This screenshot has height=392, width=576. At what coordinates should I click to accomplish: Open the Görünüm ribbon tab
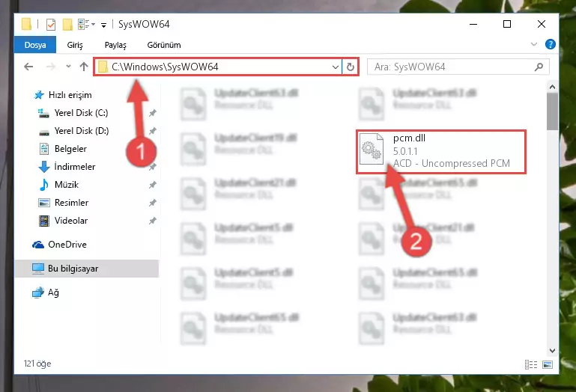(164, 45)
